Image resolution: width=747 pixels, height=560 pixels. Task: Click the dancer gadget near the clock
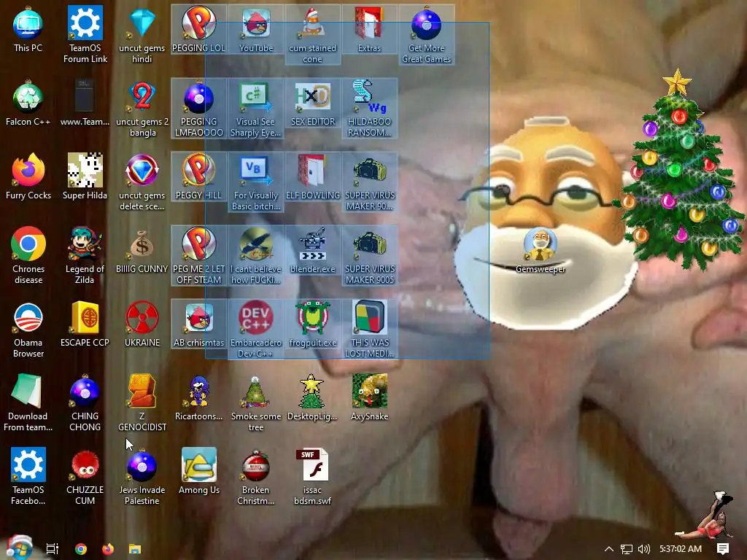(705, 516)
